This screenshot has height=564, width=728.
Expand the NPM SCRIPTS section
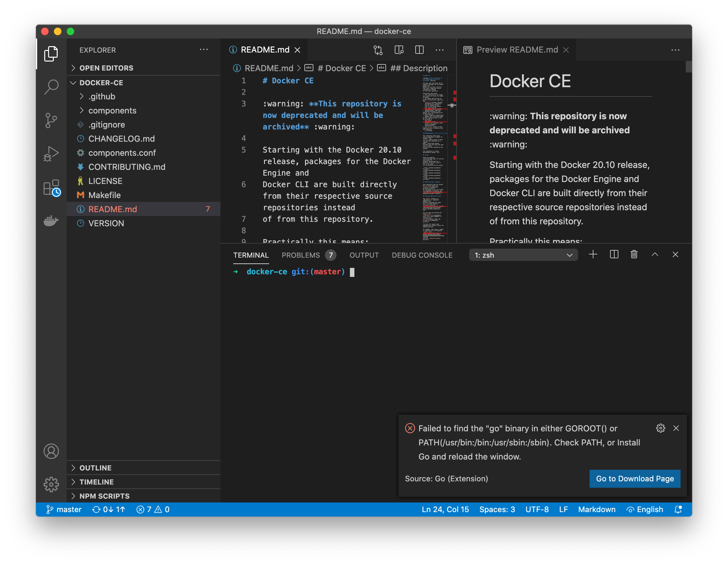pyautogui.click(x=143, y=496)
